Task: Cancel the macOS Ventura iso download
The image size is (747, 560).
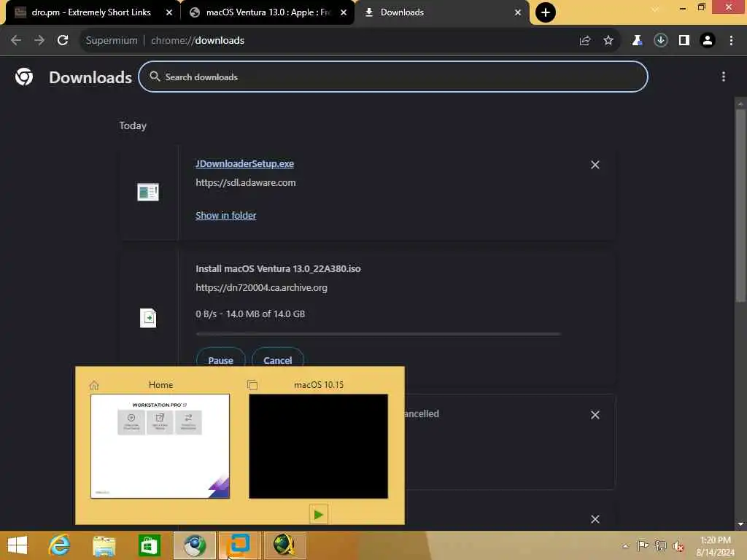Action: pyautogui.click(x=278, y=359)
